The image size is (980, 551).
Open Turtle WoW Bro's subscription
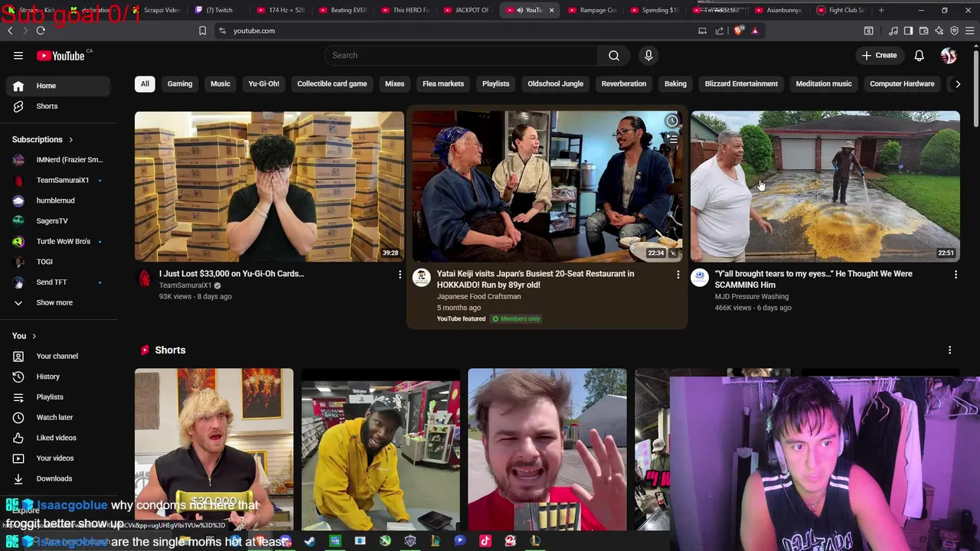(58, 241)
